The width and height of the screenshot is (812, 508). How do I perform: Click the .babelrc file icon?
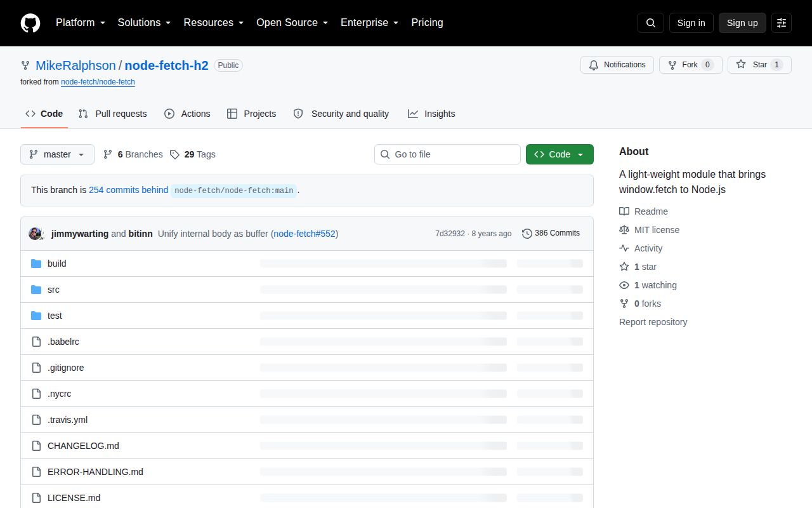pyautogui.click(x=36, y=342)
